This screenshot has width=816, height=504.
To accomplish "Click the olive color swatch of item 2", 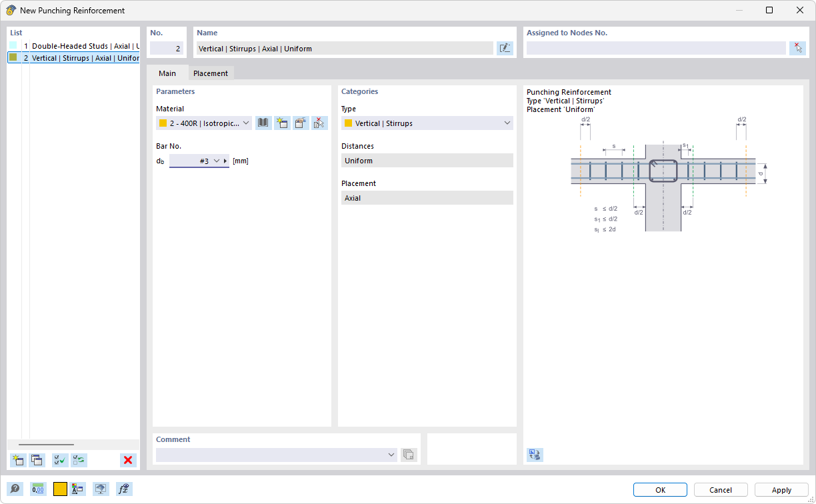I will tap(13, 58).
